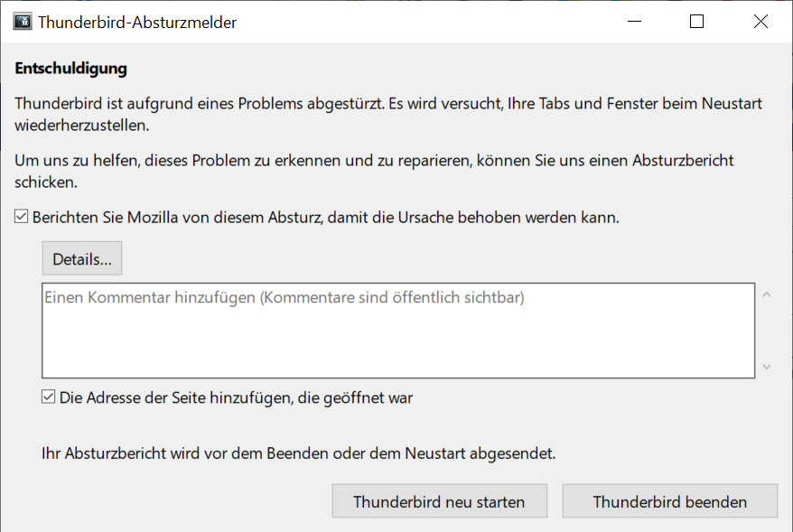Click the Thunderbird crash reporter title bar icon

pos(23,23)
